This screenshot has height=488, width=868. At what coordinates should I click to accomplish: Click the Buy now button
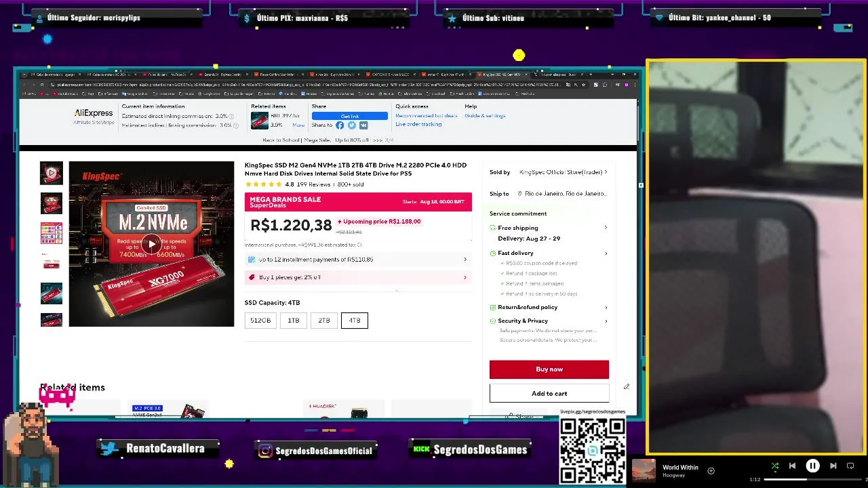[x=549, y=369]
